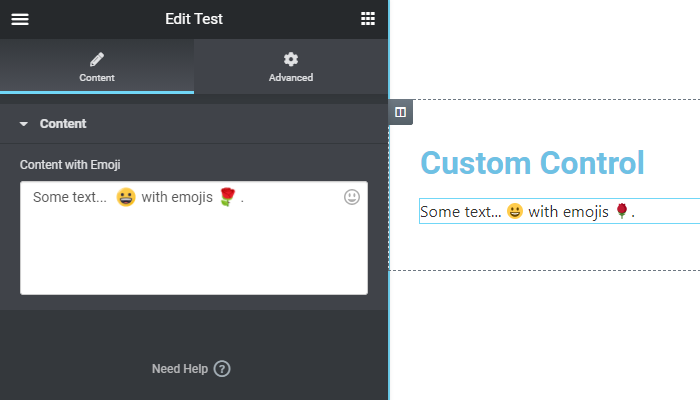Select the column edit handle icon

[400, 112]
